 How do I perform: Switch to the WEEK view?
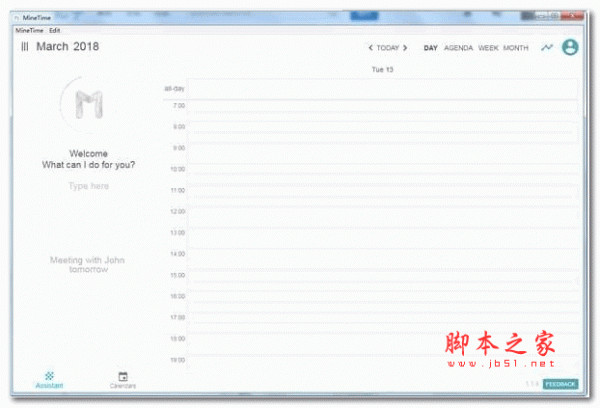pyautogui.click(x=488, y=48)
